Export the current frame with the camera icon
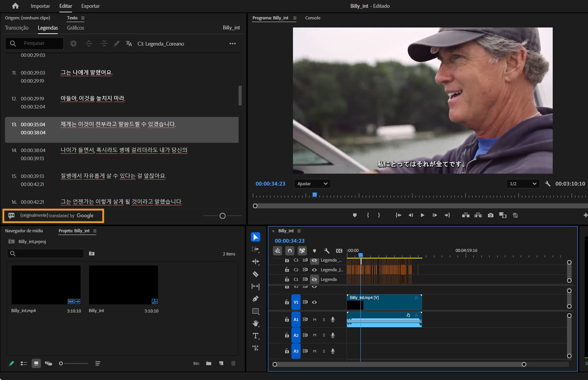This screenshot has height=380, width=588. pyautogui.click(x=491, y=215)
